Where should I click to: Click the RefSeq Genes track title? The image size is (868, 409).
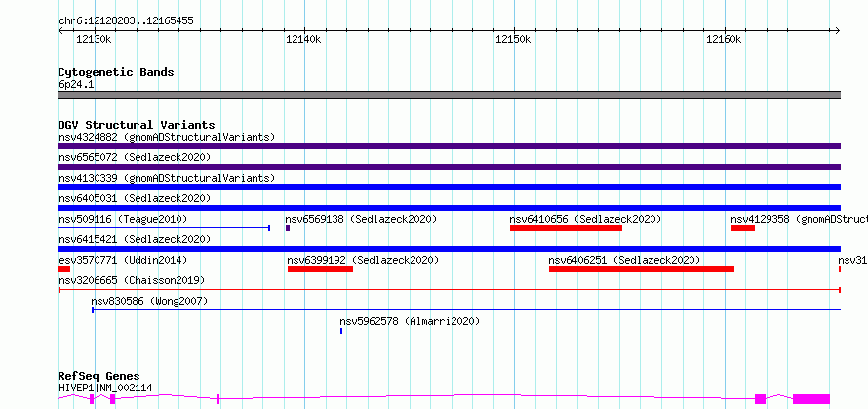tap(99, 377)
